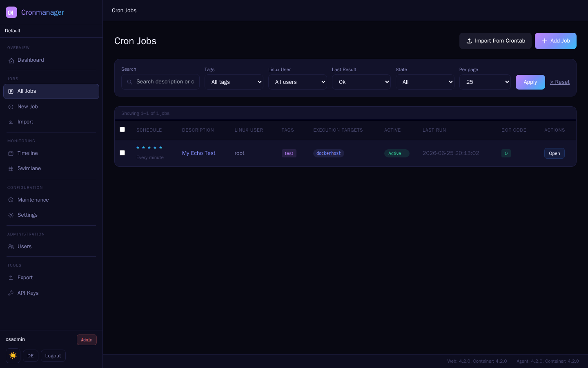Open Timeline view in sidebar
The image size is (588, 368).
(51, 153)
